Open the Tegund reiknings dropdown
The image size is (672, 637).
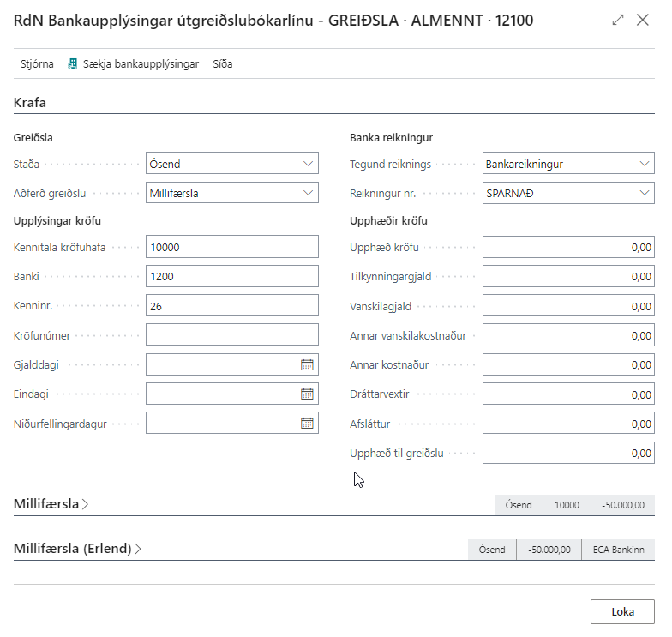click(x=645, y=164)
